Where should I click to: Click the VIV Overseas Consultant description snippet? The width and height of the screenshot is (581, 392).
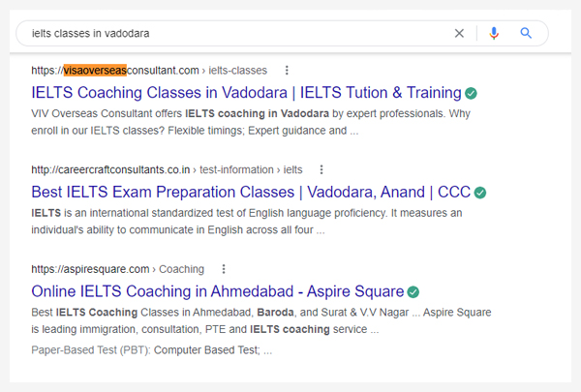click(252, 122)
